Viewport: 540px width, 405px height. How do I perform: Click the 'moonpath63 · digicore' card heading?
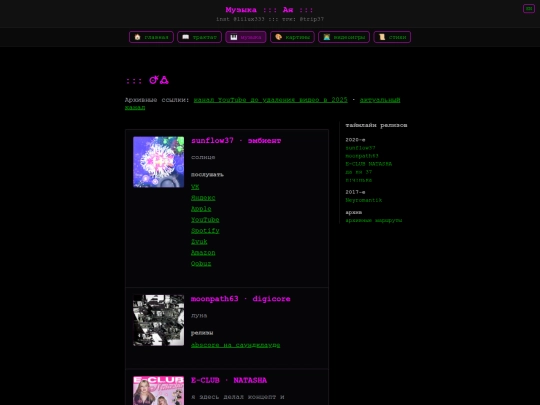click(x=241, y=299)
